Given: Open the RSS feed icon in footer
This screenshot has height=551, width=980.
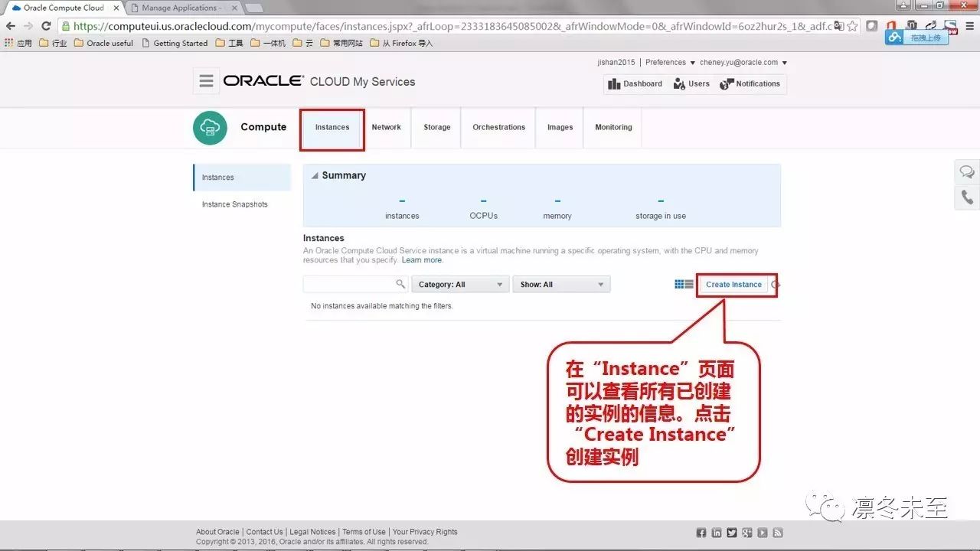Looking at the screenshot, I should pyautogui.click(x=778, y=533).
